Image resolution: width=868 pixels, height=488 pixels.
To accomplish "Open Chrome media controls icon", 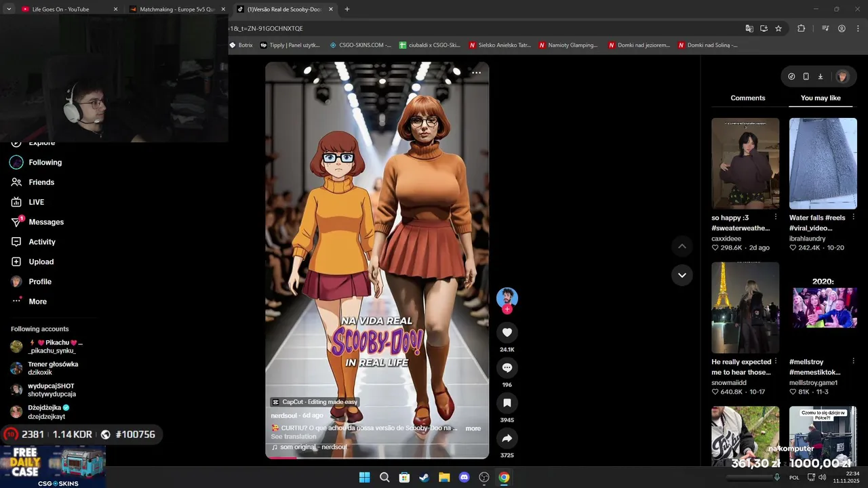I will [x=825, y=28].
